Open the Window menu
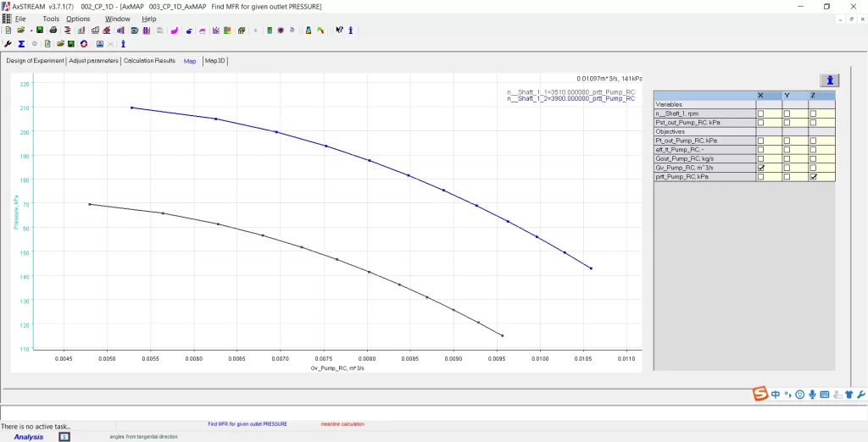 click(x=117, y=19)
